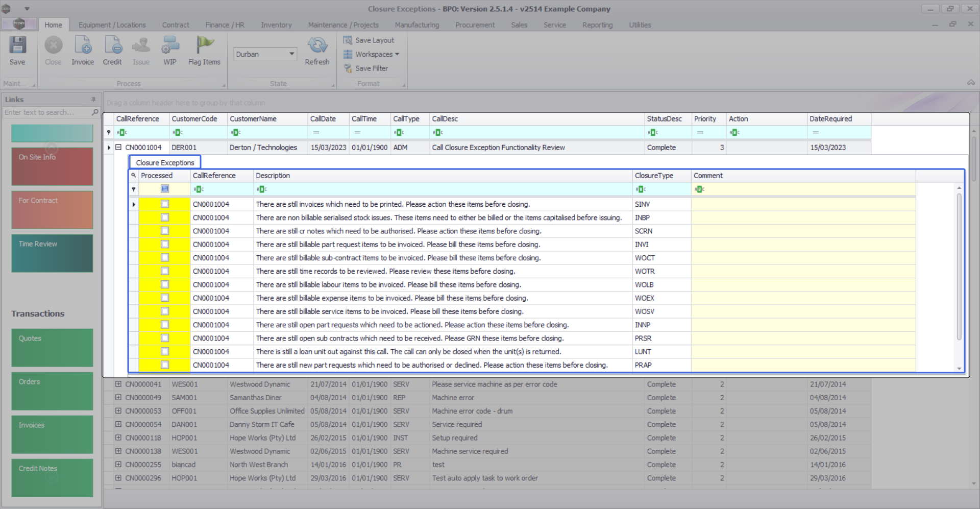Check Processed for the WOLB exception
Image resolution: width=980 pixels, height=509 pixels.
pyautogui.click(x=165, y=284)
